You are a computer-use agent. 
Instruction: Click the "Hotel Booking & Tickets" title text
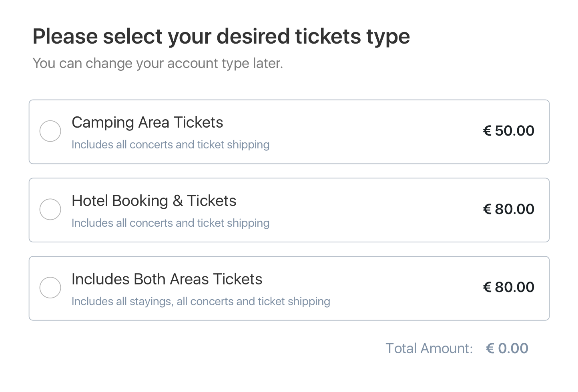tap(154, 201)
